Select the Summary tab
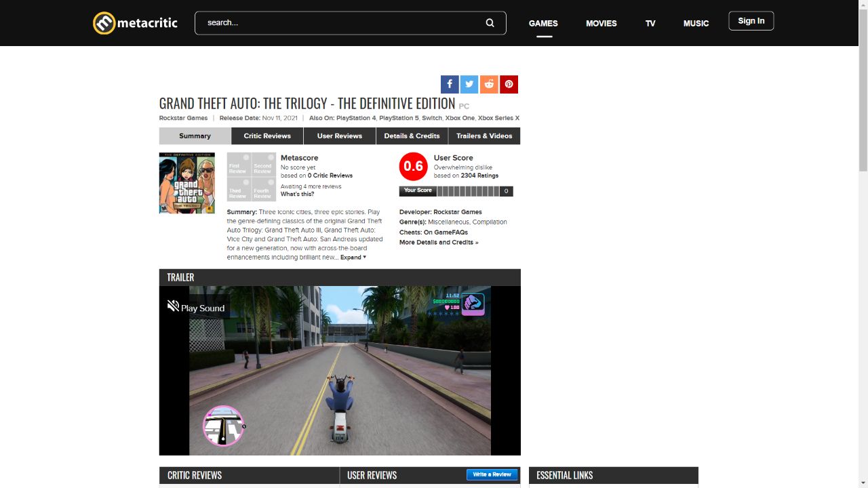Screen dimensions: 868x488 [x=195, y=136]
